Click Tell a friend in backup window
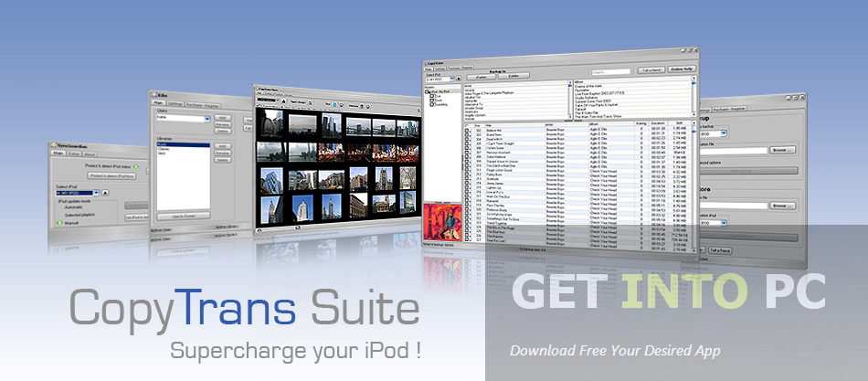The width and height of the screenshot is (868, 381). tap(720, 250)
